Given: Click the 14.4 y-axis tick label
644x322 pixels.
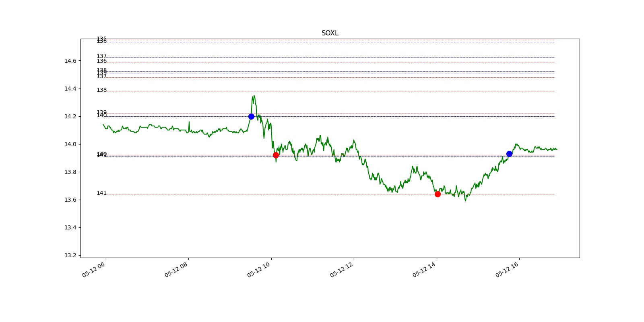Looking at the screenshot, I should pyautogui.click(x=70, y=89).
